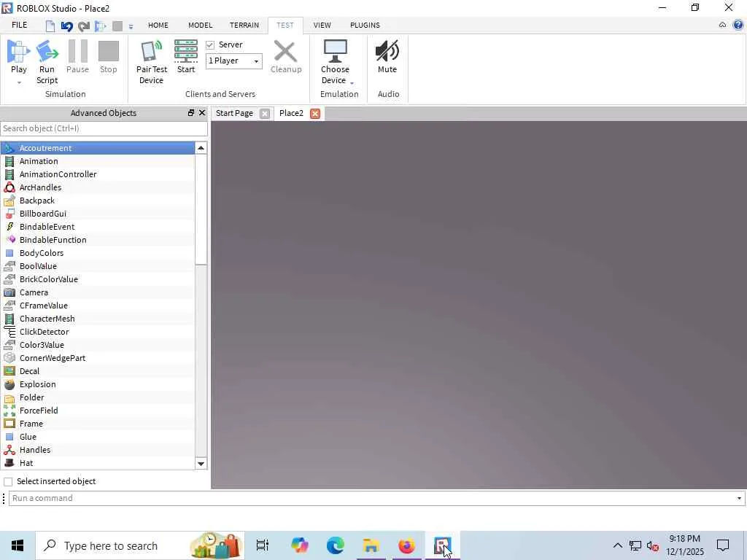Select Decal in the object list
This screenshot has height=560, width=747.
98,371
